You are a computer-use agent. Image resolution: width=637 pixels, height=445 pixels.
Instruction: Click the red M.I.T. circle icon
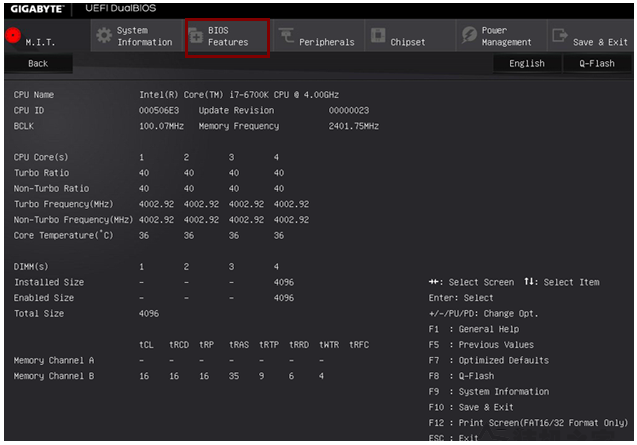click(x=13, y=35)
